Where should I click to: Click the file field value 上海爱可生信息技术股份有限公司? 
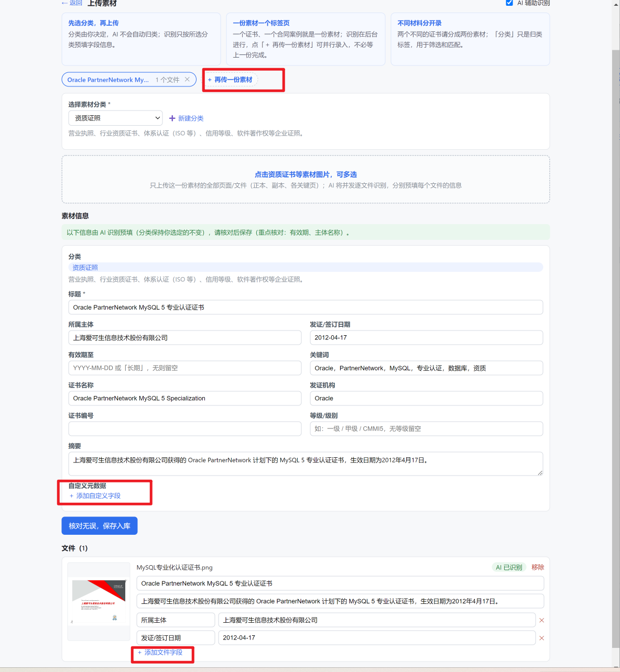point(377,620)
